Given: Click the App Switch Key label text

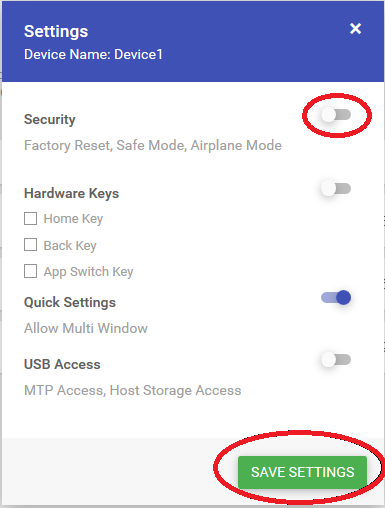Looking at the screenshot, I should (88, 272).
